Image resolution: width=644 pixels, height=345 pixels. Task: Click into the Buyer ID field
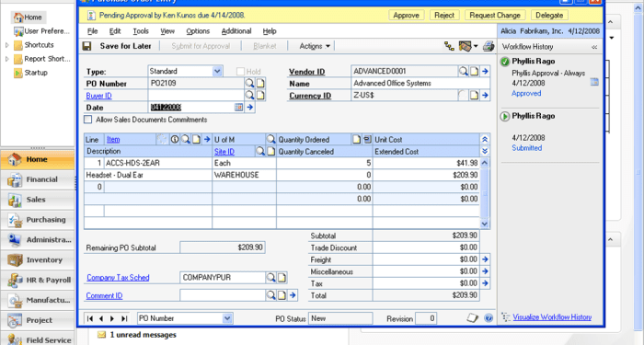[195, 96]
